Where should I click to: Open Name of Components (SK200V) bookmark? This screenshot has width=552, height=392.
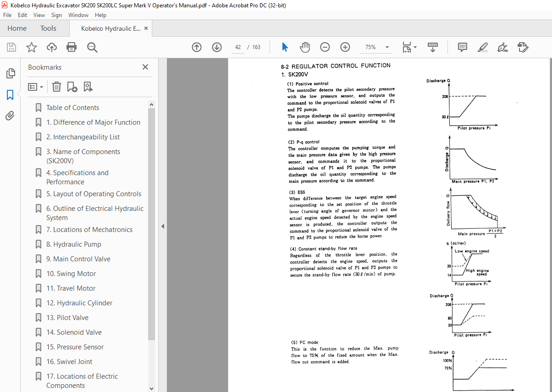[x=83, y=156]
